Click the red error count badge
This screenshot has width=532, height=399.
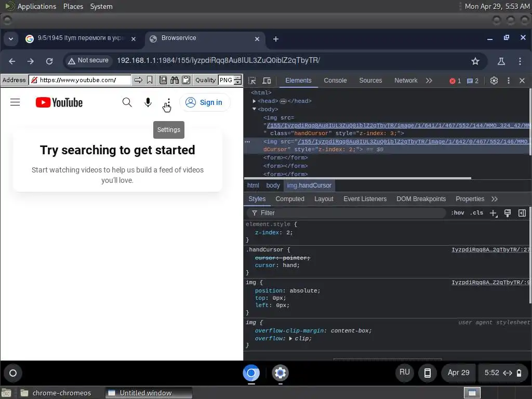tap(455, 81)
